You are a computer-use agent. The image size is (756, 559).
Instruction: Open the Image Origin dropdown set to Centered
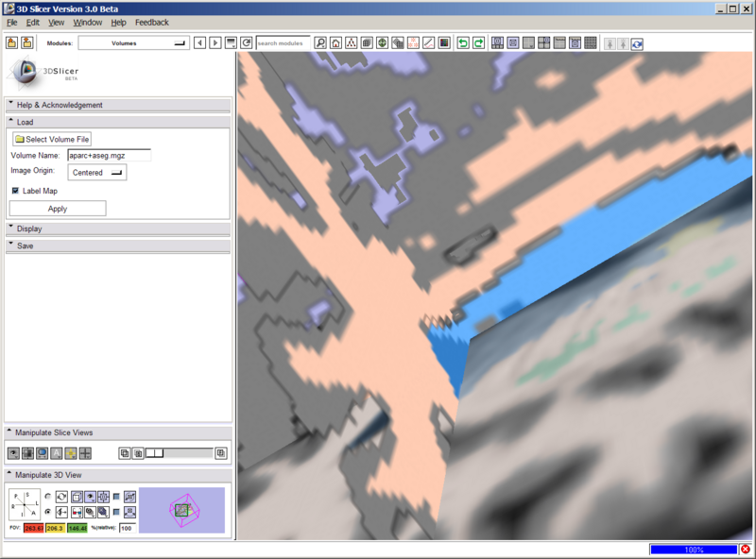click(x=94, y=172)
